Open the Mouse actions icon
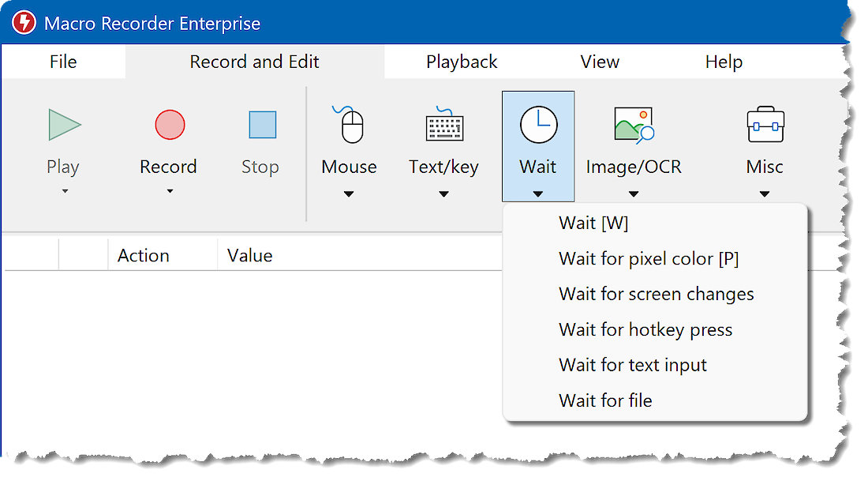The image size is (868, 481). [x=349, y=125]
